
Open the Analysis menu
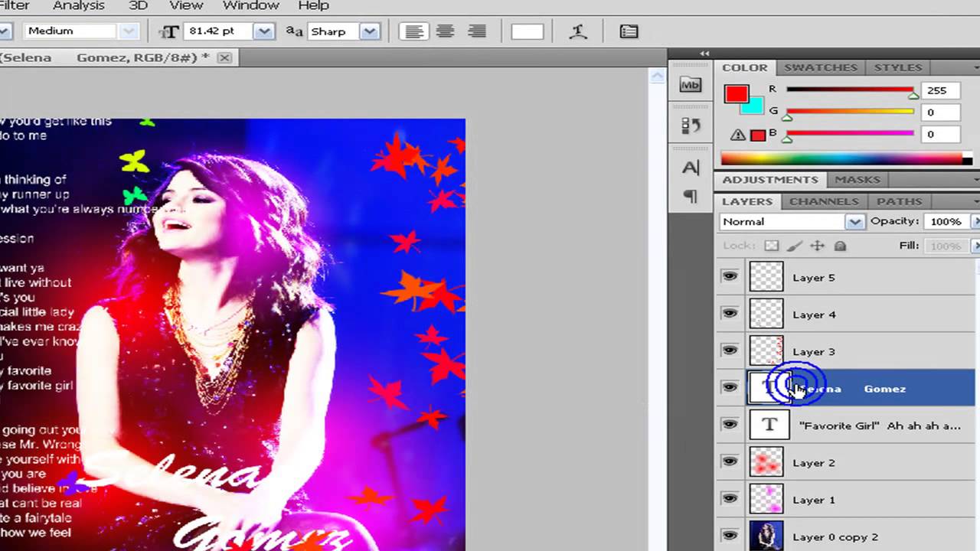(78, 6)
